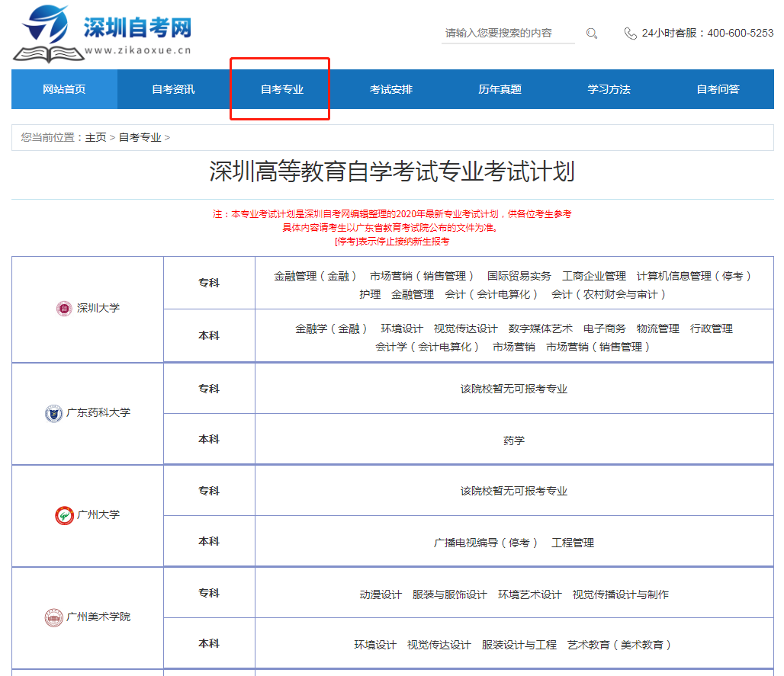Click the 深圳自考网 site logo
The image size is (784, 676).
click(102, 33)
